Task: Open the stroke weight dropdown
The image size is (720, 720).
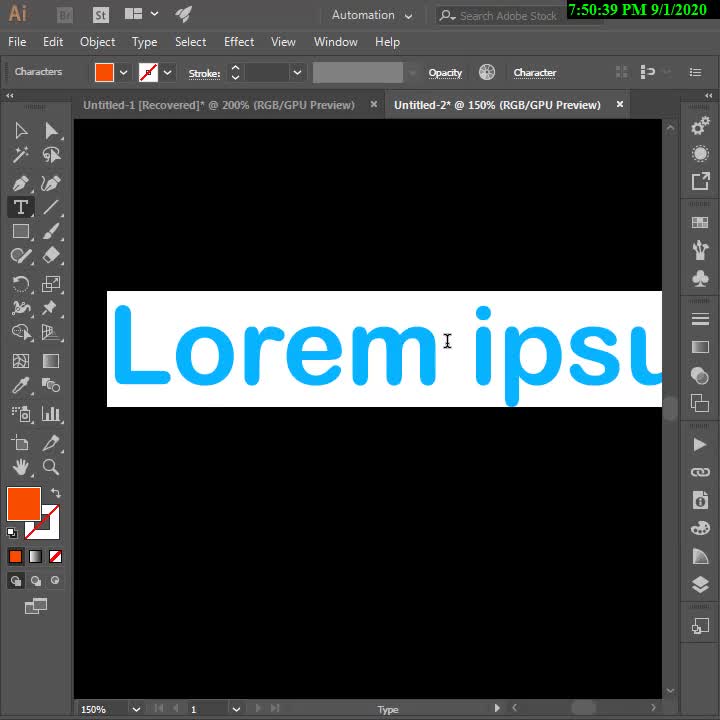Action: tap(297, 72)
